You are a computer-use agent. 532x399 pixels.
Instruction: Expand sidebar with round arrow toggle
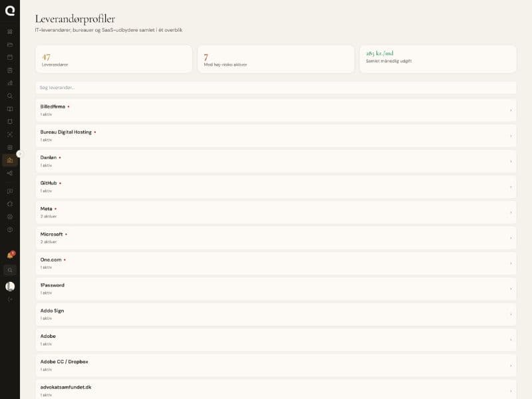20,154
